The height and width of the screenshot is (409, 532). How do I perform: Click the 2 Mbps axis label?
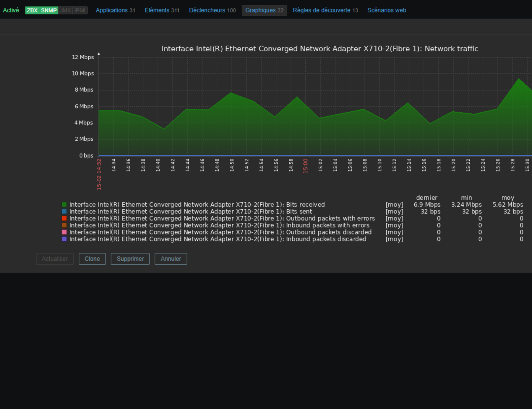click(84, 139)
